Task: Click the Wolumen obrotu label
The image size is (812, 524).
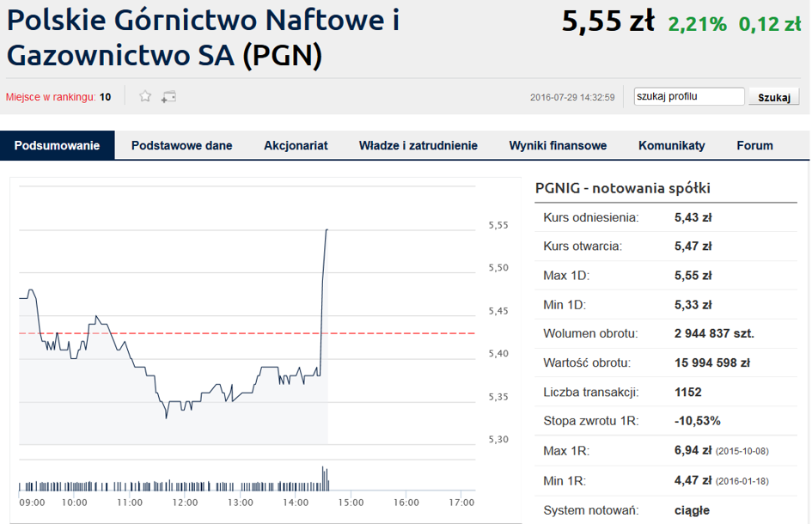Action: pyautogui.click(x=590, y=333)
